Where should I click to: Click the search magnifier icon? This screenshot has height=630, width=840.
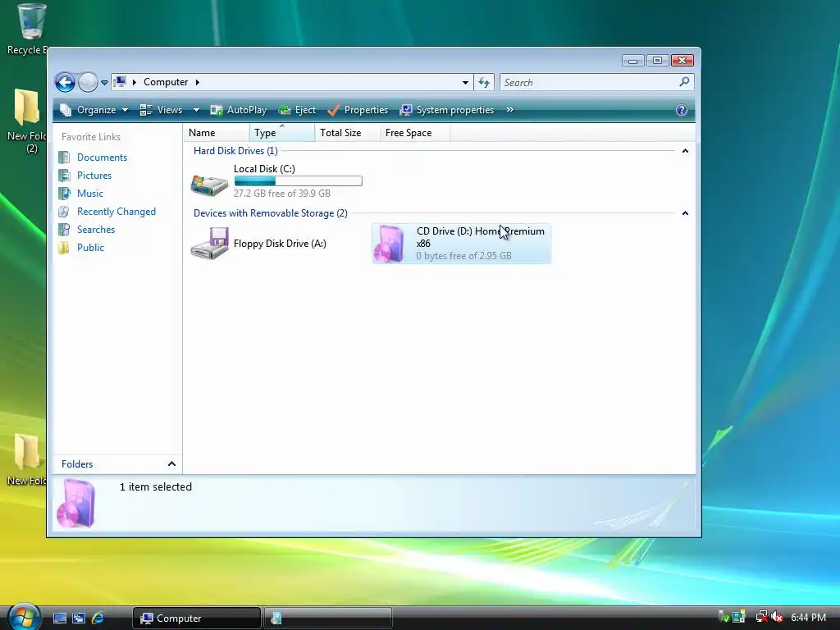(684, 82)
